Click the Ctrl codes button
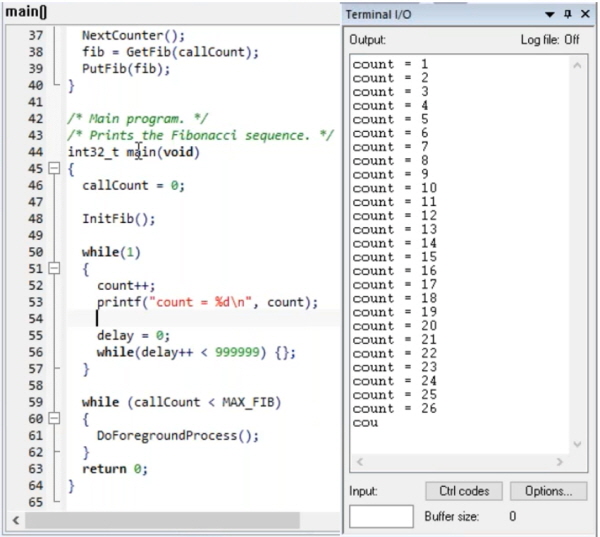Image resolution: width=600 pixels, height=537 pixels. pos(464,491)
